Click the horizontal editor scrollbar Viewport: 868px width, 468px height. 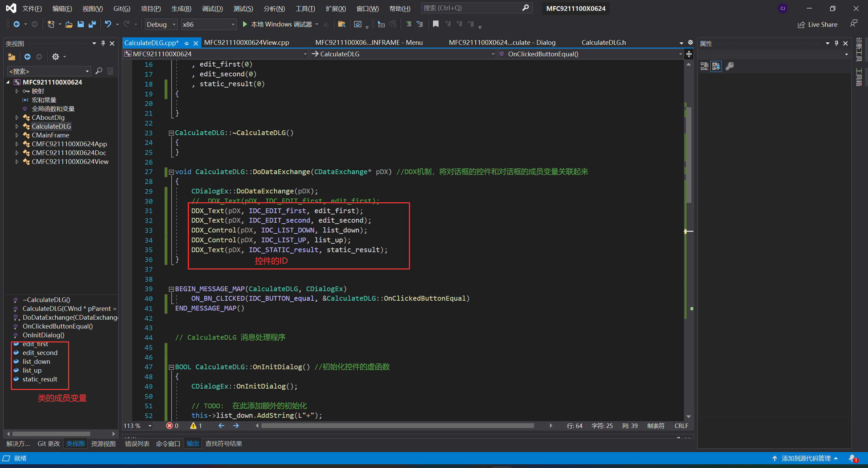coord(397,426)
